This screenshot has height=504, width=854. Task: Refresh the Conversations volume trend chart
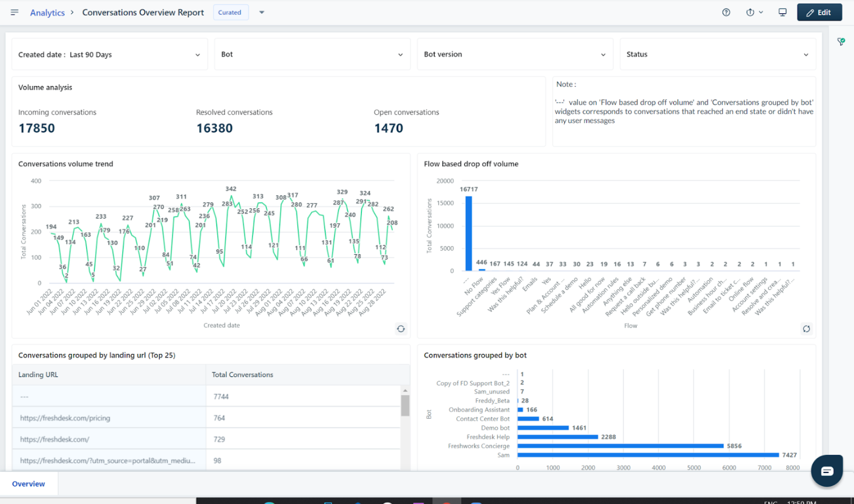(401, 329)
